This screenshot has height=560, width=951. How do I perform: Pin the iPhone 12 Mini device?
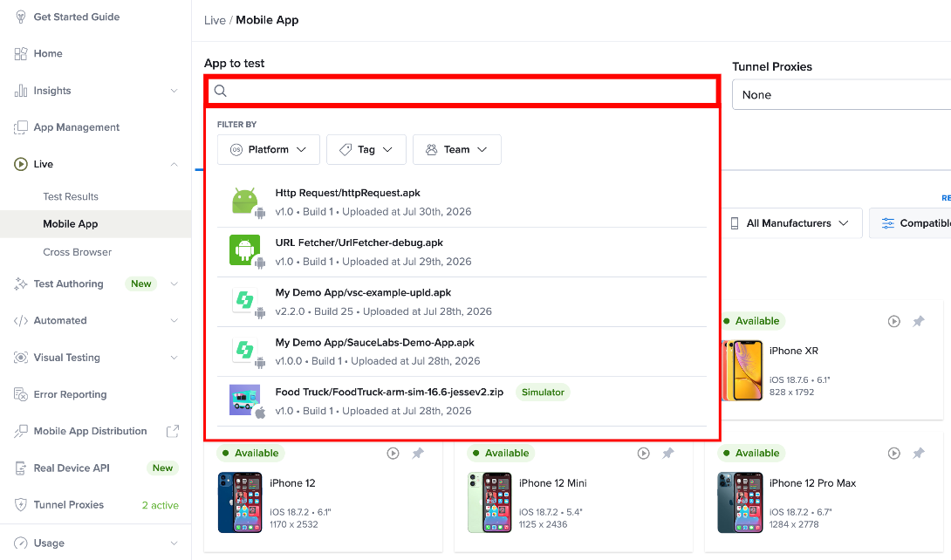click(x=667, y=454)
